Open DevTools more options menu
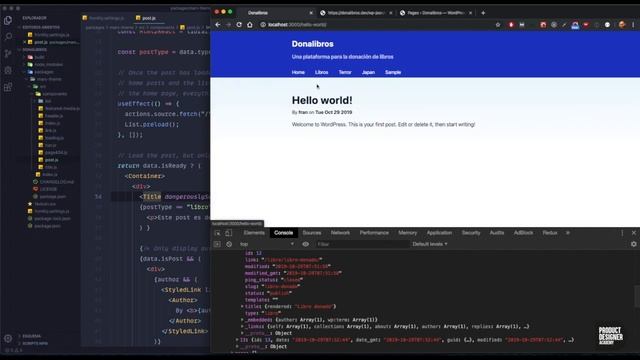Screen dimensions: 640x360 click(x=622, y=233)
